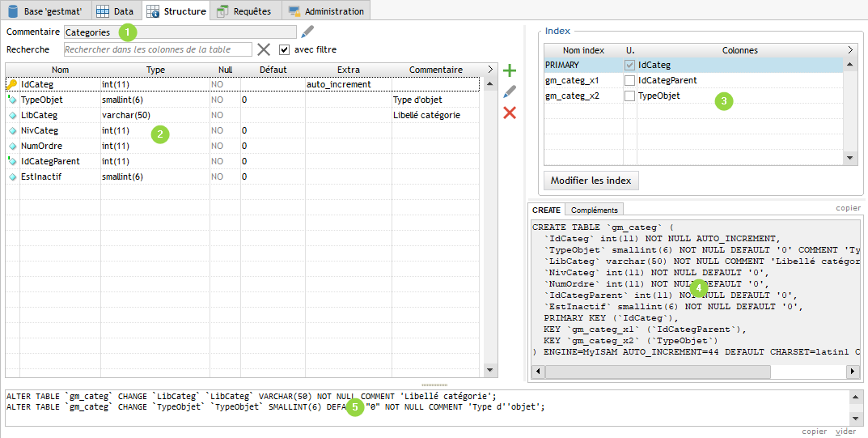Toggle the 'avec filtre' checkbox
868x438 pixels.
click(x=285, y=49)
